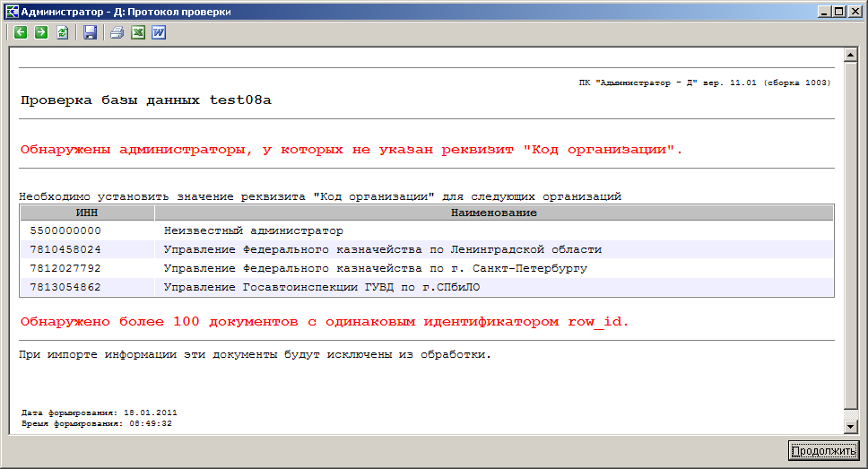The image size is (868, 469).
Task: Select the Неизвестный администратор row name
Action: pyautogui.click(x=254, y=230)
